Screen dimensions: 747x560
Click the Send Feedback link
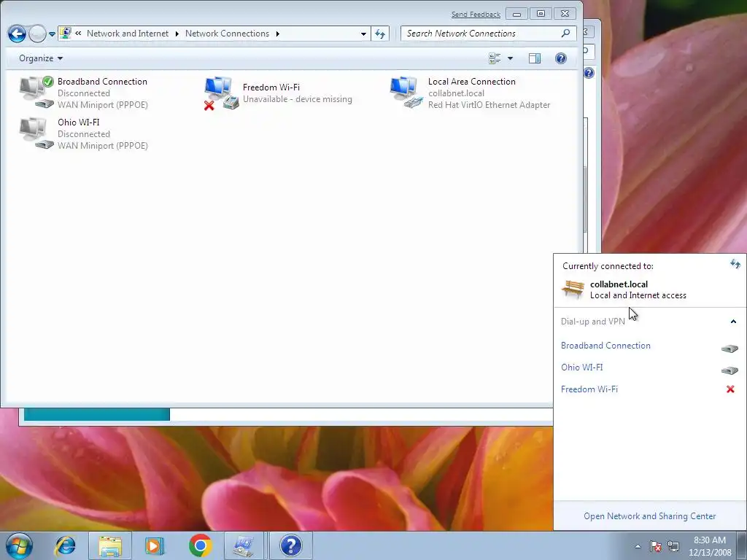tap(476, 15)
